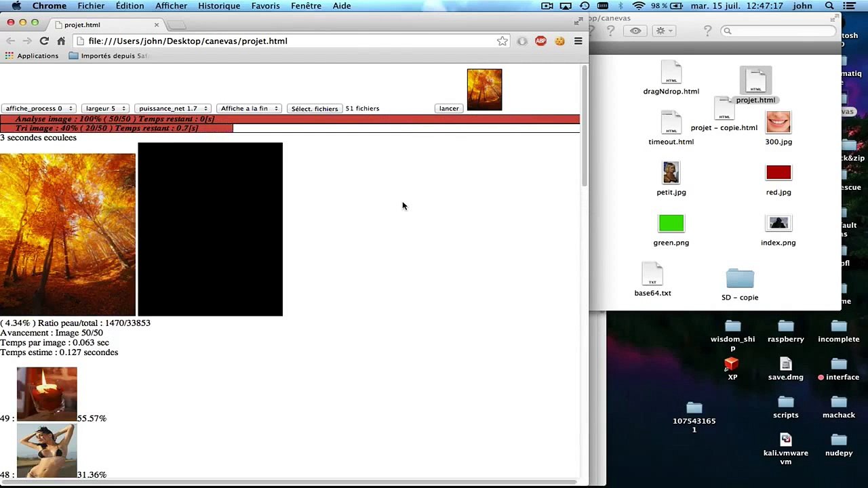The image size is (868, 488).
Task: Open the affiche_process dropdown
Action: [x=38, y=108]
